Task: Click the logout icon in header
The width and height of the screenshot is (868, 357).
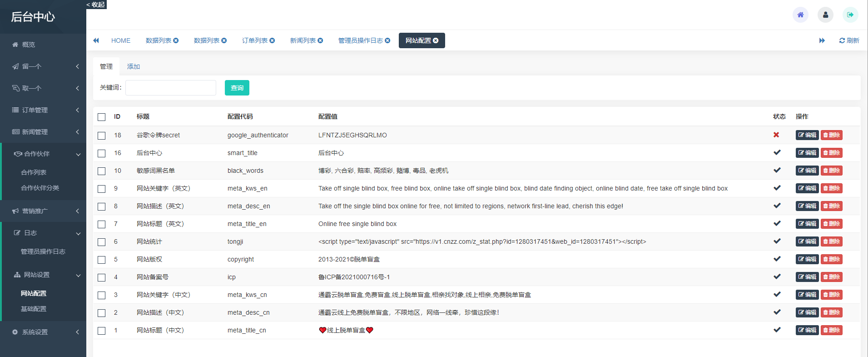Action: tap(850, 15)
